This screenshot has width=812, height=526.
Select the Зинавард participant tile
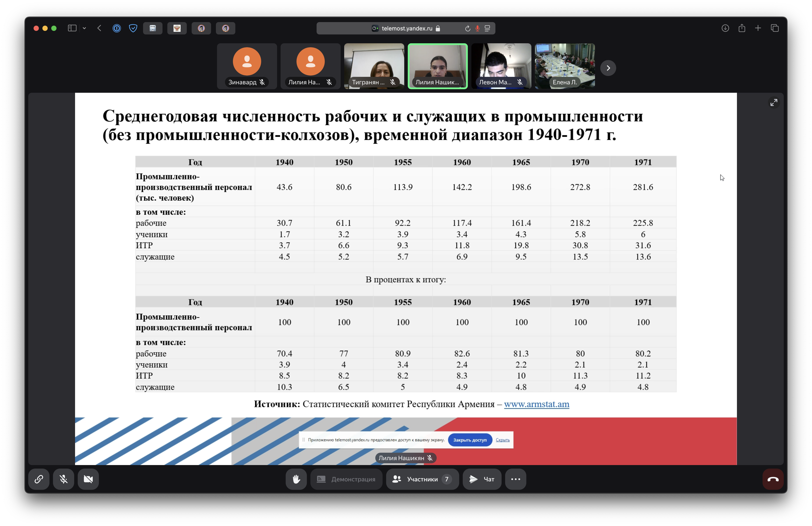pos(247,66)
